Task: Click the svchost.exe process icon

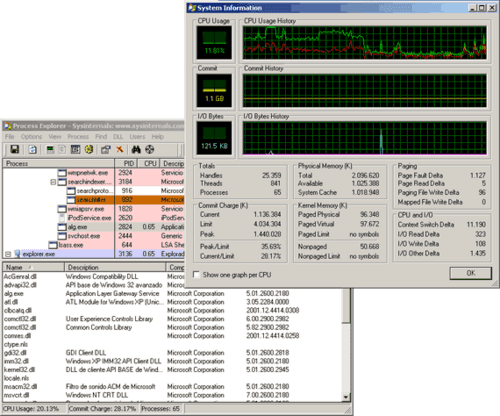Action: click(x=62, y=236)
